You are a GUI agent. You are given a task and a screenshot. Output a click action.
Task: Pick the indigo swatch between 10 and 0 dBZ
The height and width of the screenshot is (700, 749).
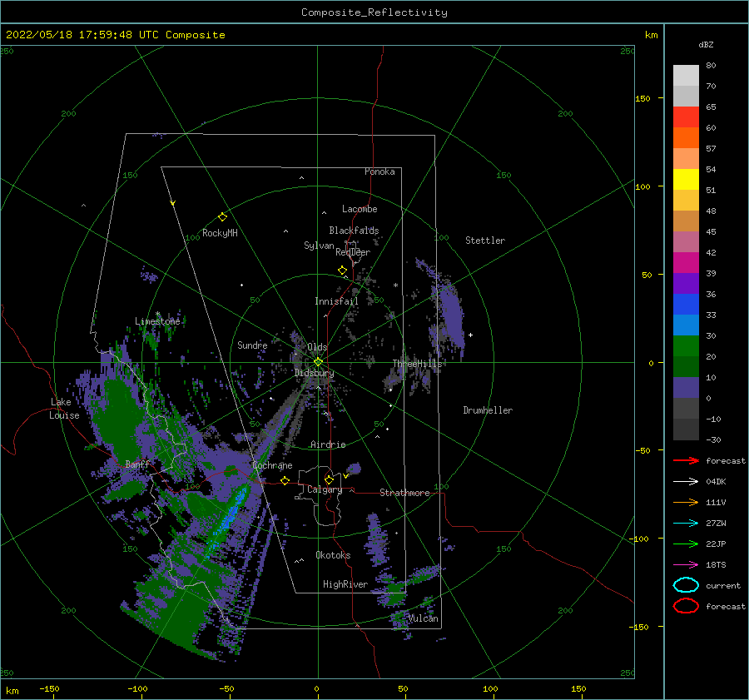tap(686, 388)
